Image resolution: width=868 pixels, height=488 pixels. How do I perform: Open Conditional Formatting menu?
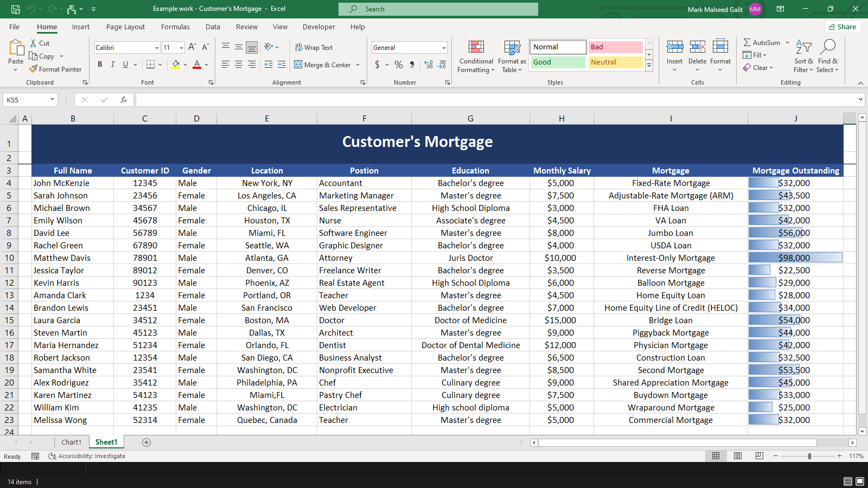pyautogui.click(x=476, y=56)
